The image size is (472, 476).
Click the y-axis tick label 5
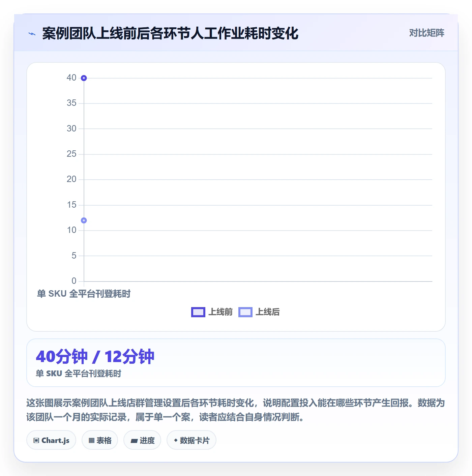point(74,256)
